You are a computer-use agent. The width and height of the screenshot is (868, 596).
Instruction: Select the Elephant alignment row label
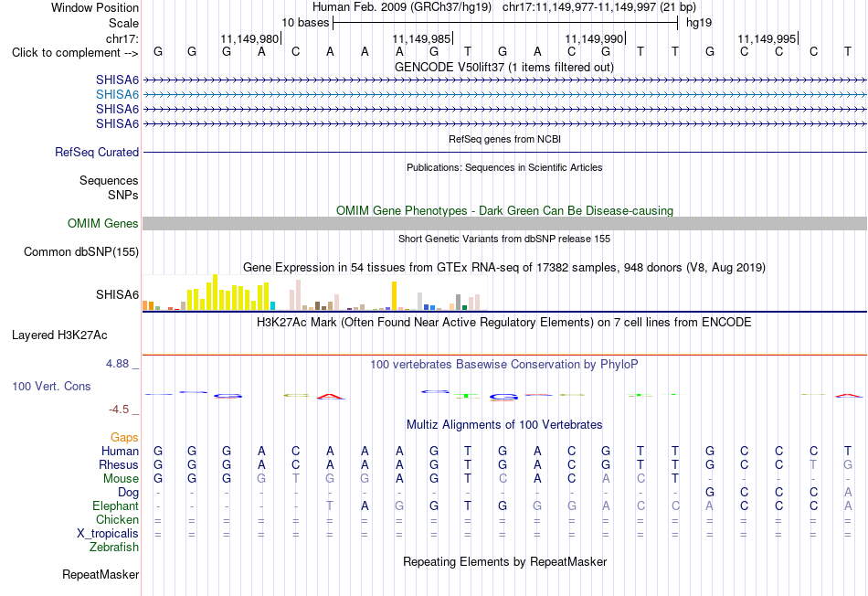(115, 506)
